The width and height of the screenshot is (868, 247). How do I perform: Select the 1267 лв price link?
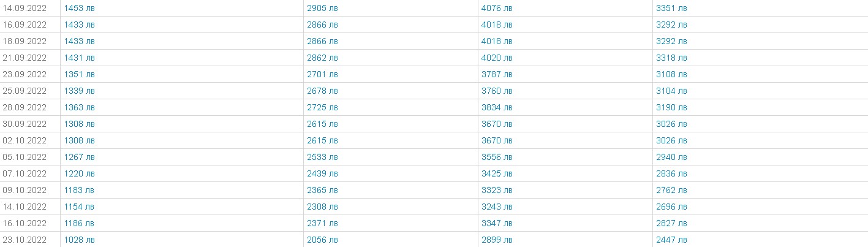click(80, 157)
